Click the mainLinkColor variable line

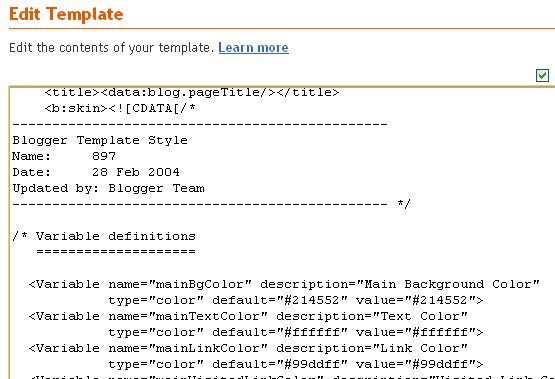[x=248, y=348]
